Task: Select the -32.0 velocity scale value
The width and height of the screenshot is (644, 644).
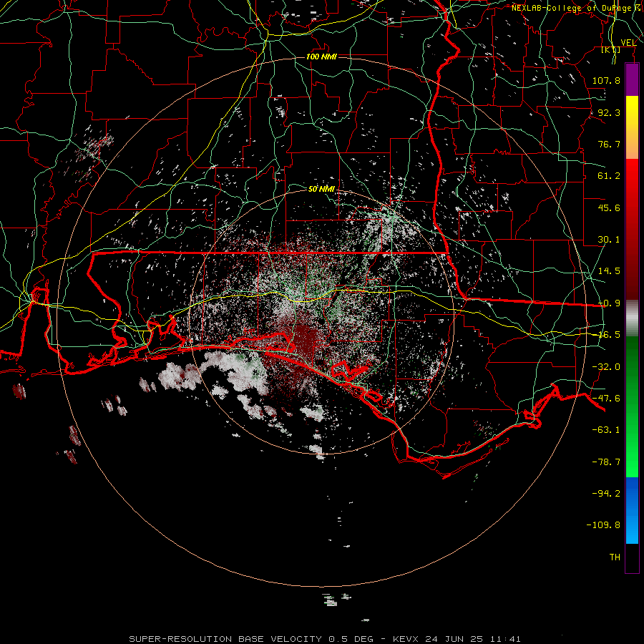Action: pyautogui.click(x=606, y=367)
